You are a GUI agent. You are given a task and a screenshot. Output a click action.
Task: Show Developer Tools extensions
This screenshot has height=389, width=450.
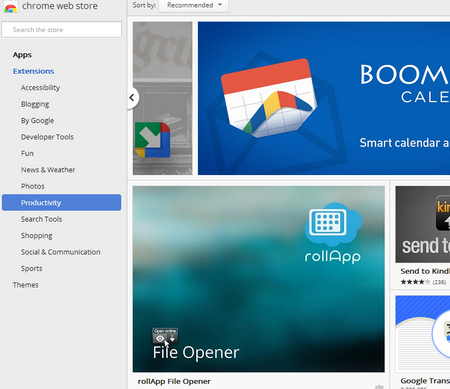[47, 137]
